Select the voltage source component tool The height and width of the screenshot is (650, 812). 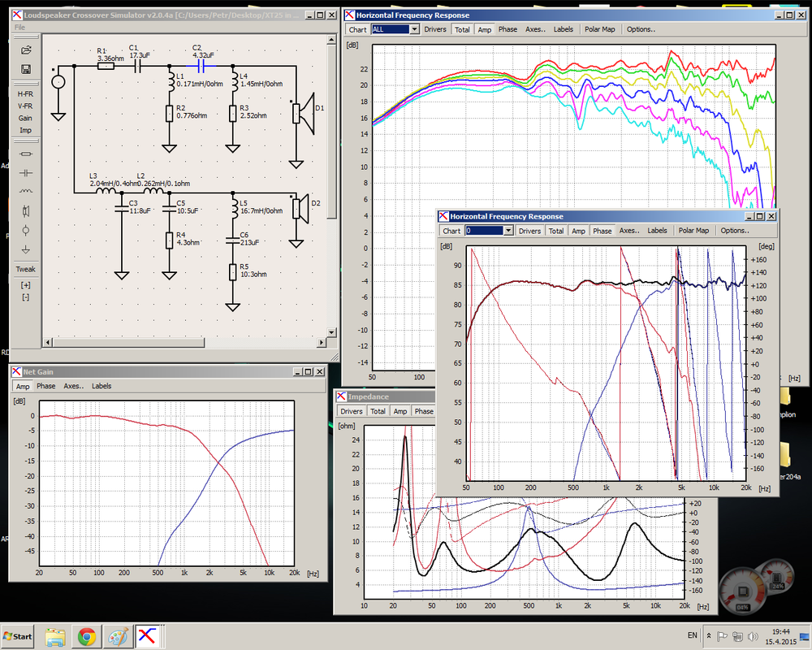[x=26, y=230]
